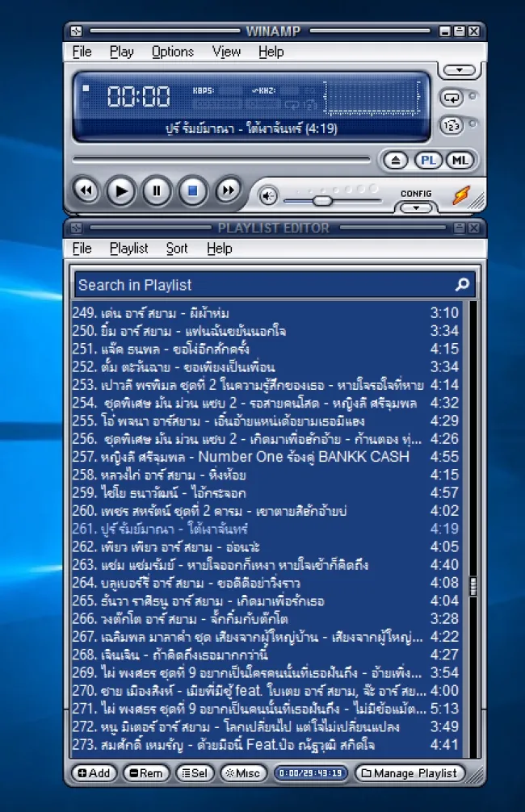Click the Misc button
This screenshot has width=525, height=812.
tap(243, 773)
